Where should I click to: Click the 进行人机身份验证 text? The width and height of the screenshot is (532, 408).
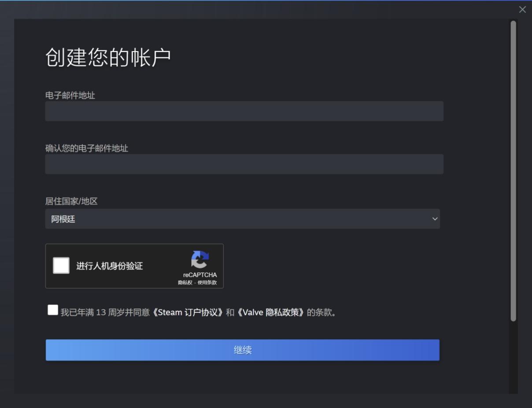coord(110,266)
